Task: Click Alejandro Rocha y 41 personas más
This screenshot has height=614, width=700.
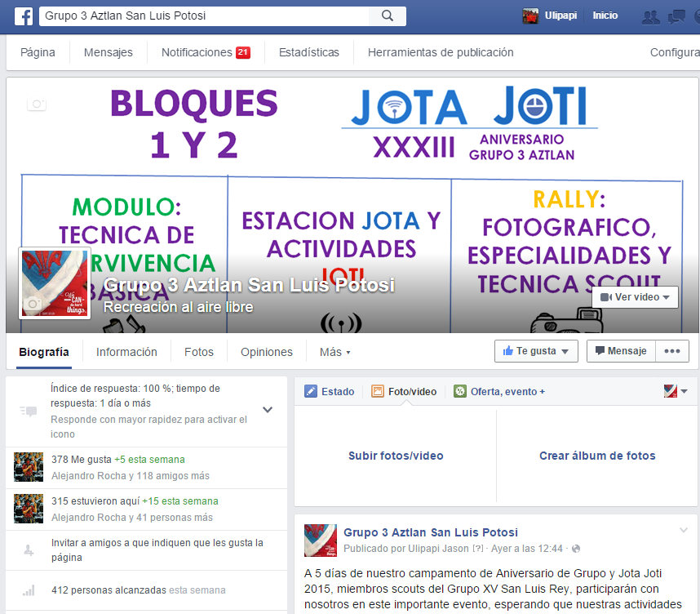Action: (132, 518)
